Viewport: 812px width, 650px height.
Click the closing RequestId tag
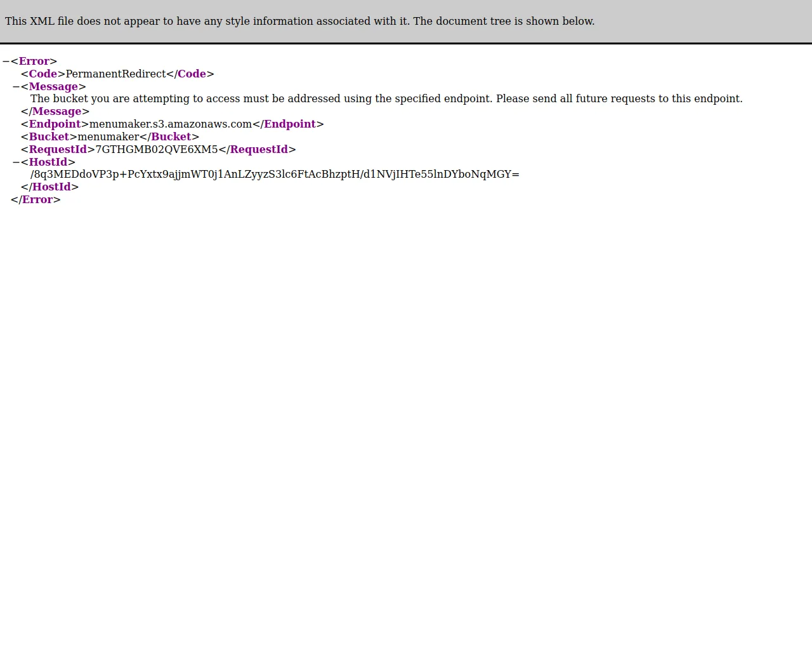tap(258, 150)
